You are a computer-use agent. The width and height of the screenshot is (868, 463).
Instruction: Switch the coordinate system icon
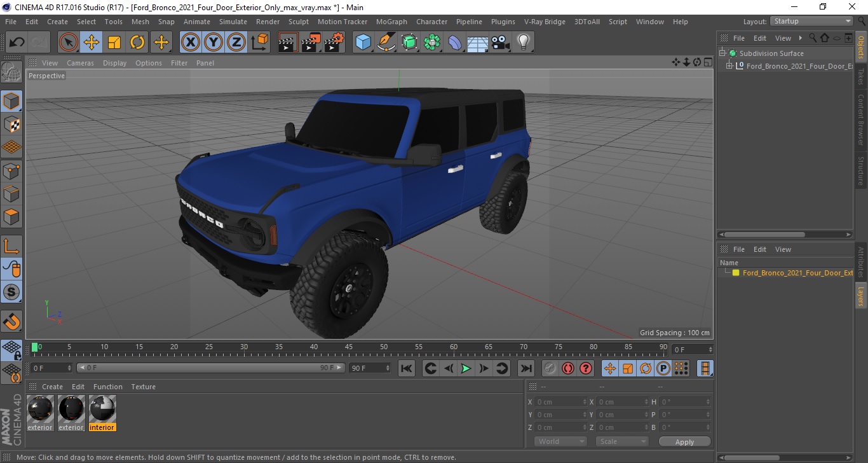[259, 43]
